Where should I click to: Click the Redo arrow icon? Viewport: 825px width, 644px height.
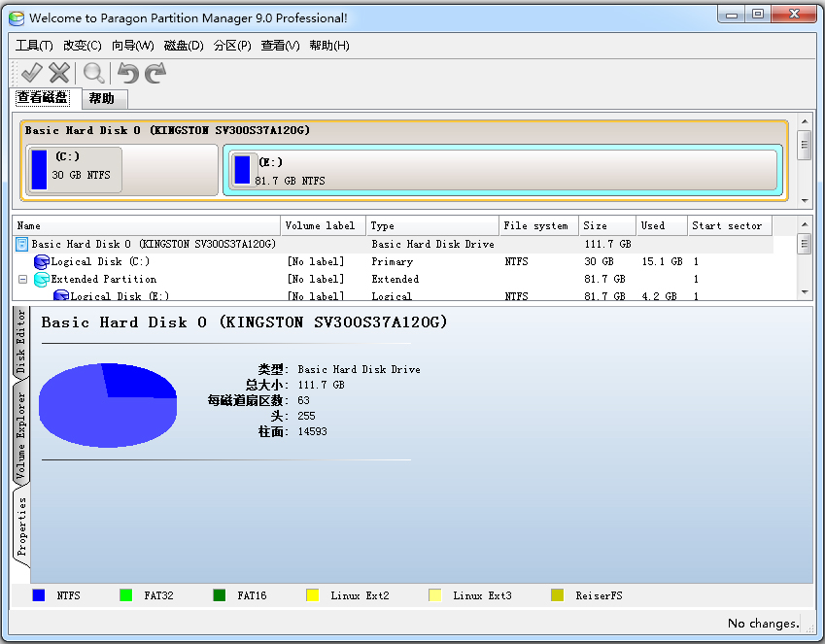(155, 73)
